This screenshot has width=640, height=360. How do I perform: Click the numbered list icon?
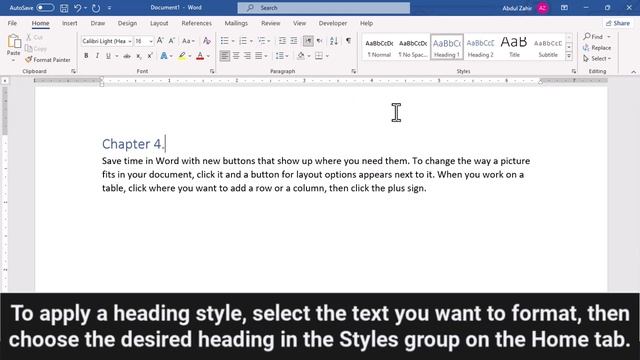[x=243, y=41]
